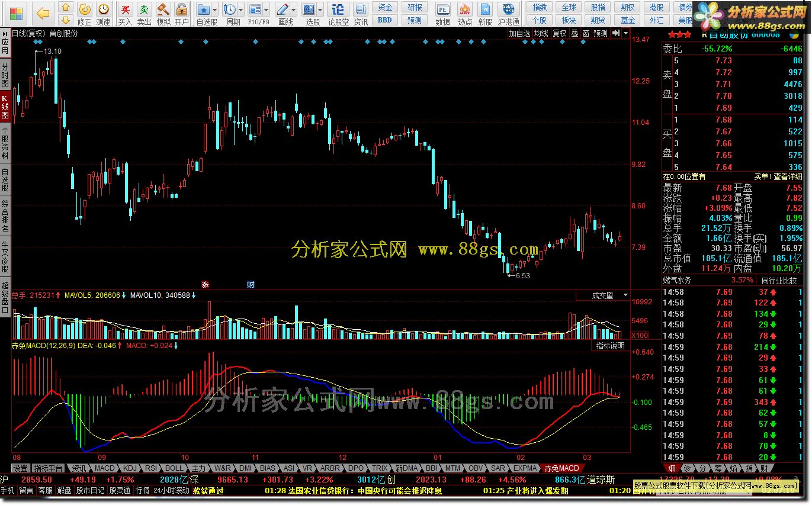
Task: Toggle 复权 price adjustment
Action: 560,34
